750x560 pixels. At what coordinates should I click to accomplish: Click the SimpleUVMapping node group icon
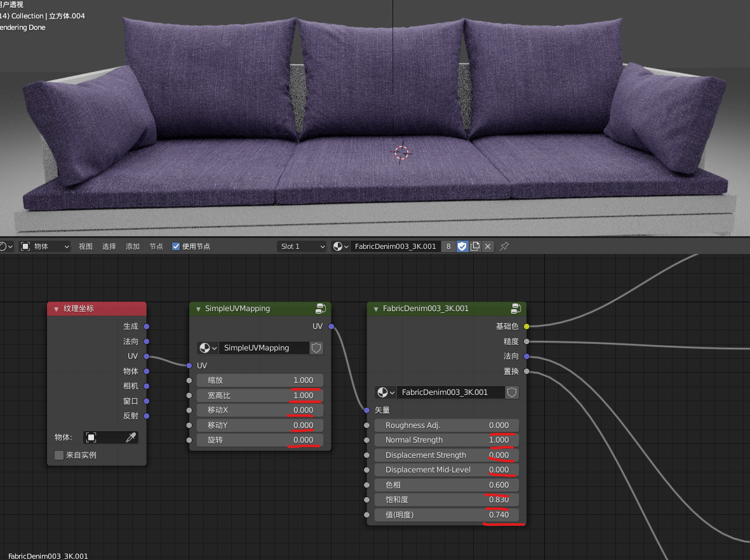tap(321, 309)
